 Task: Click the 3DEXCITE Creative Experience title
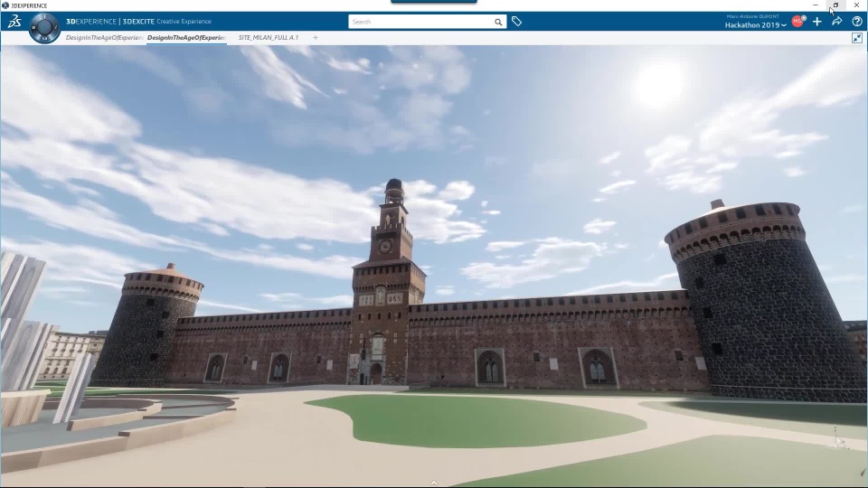166,22
